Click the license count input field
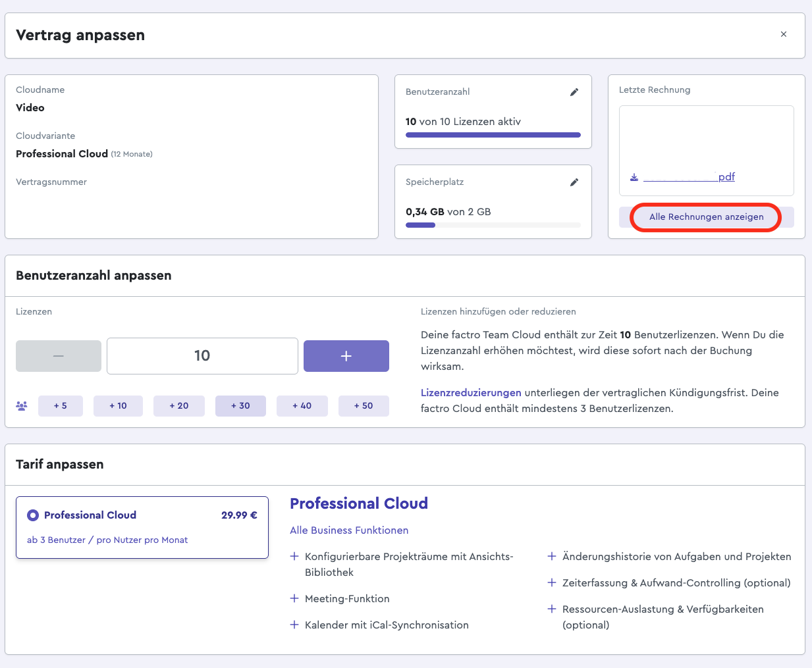 [202, 356]
